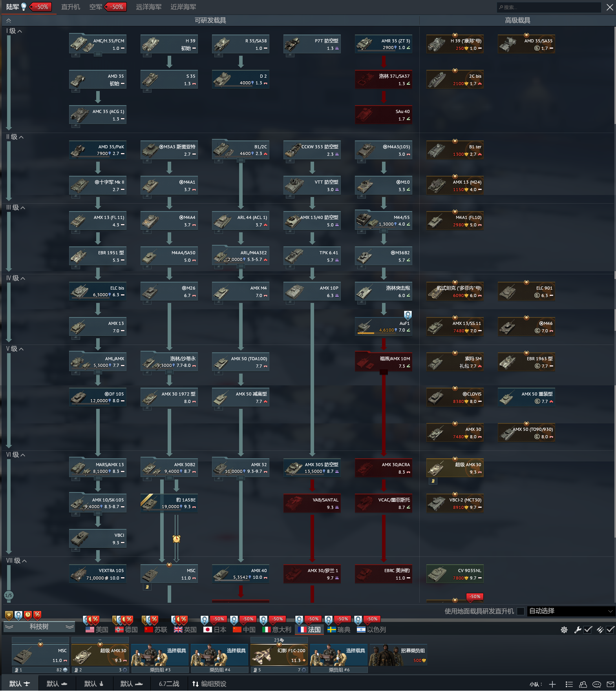
Task: Switch to the 远洋海军 tab
Action: (148, 7)
